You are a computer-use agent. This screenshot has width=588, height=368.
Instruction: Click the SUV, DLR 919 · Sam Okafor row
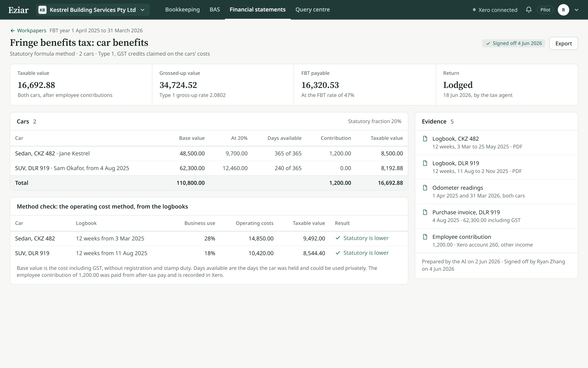tap(209, 168)
